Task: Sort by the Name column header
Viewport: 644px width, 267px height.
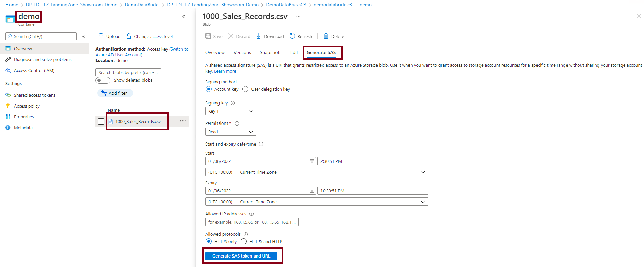Action: [114, 110]
